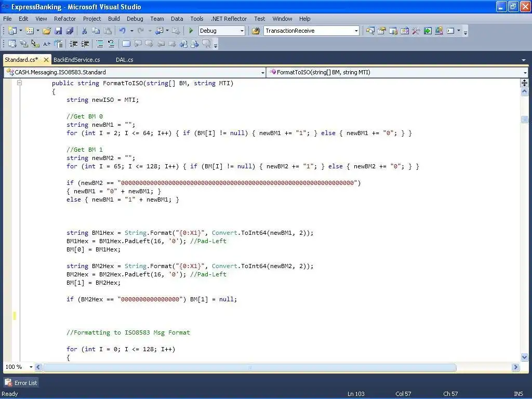The height and width of the screenshot is (399, 532).
Task: Click Display Object Member List icon
Action: [12, 44]
